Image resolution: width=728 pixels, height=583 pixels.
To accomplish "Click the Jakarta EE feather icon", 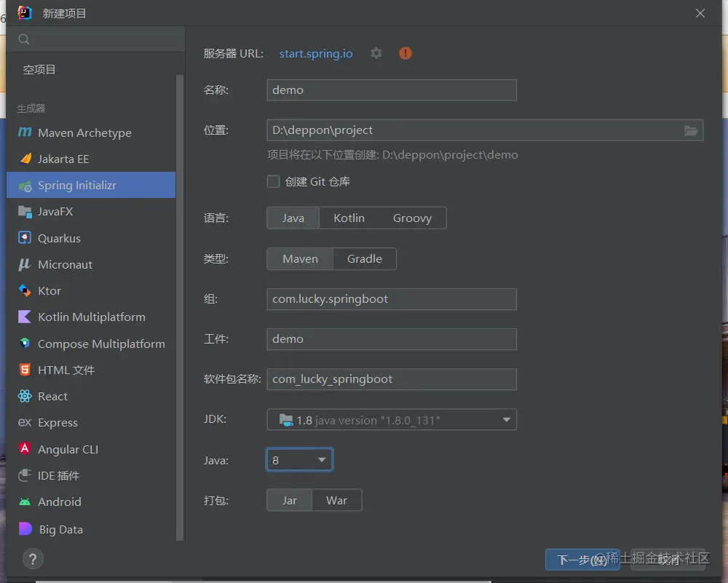I will (25, 159).
